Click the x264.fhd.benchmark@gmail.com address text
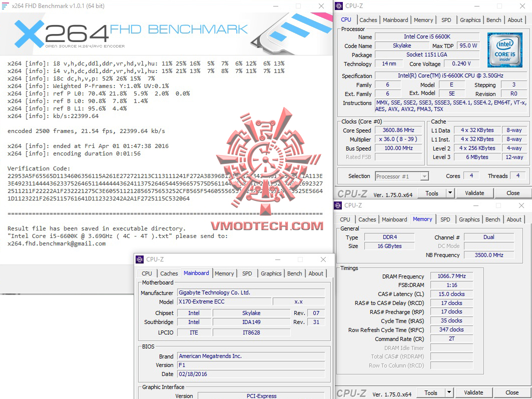 57,243
